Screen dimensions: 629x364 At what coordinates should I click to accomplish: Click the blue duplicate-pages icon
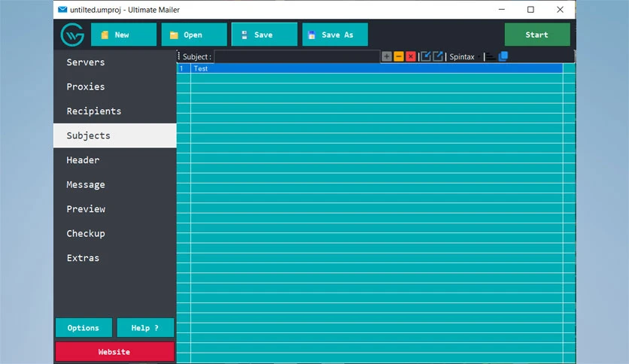[x=503, y=56]
